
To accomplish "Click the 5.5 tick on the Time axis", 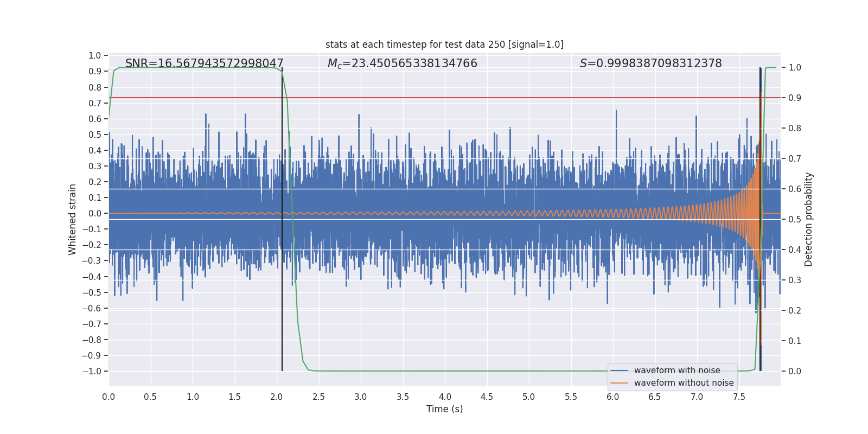I will [571, 397].
